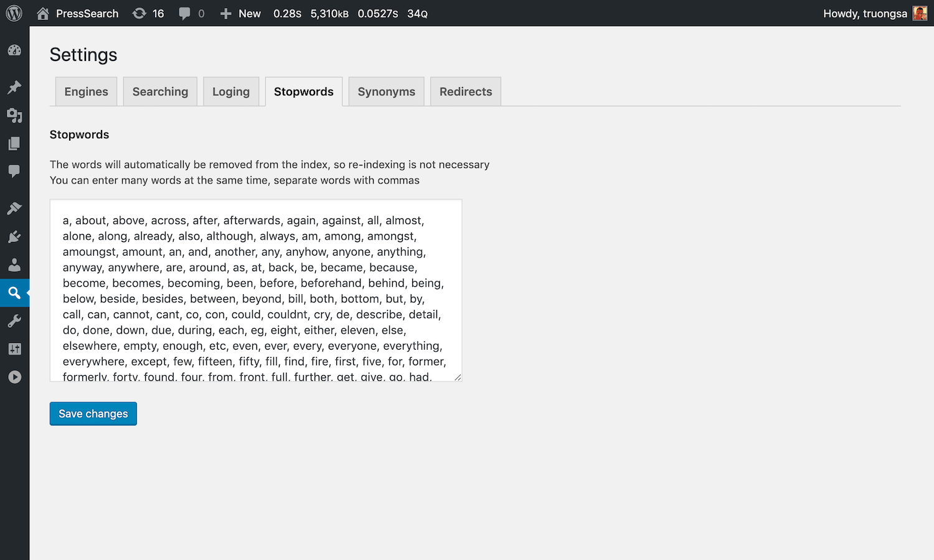This screenshot has height=560, width=934.
Task: Visit the PressSearch site home icon
Action: (x=43, y=13)
